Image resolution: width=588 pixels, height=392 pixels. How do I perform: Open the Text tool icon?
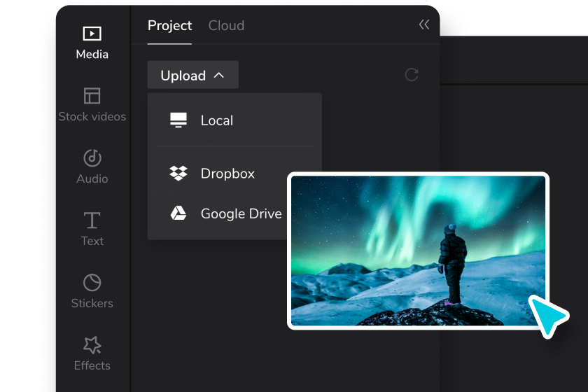[92, 220]
